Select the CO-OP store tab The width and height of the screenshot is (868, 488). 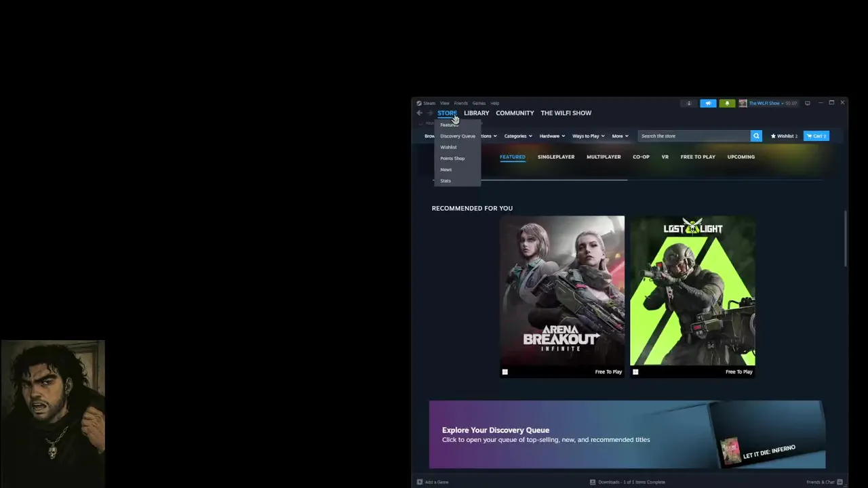click(641, 157)
